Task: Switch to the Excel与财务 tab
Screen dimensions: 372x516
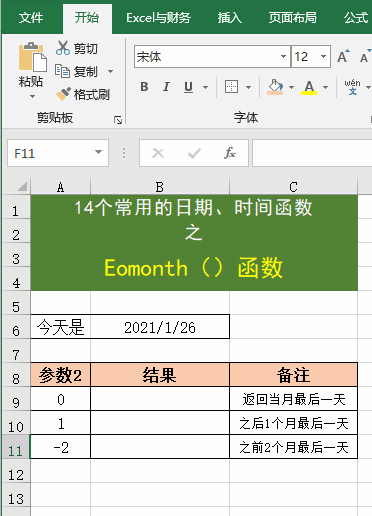Action: pos(158,18)
